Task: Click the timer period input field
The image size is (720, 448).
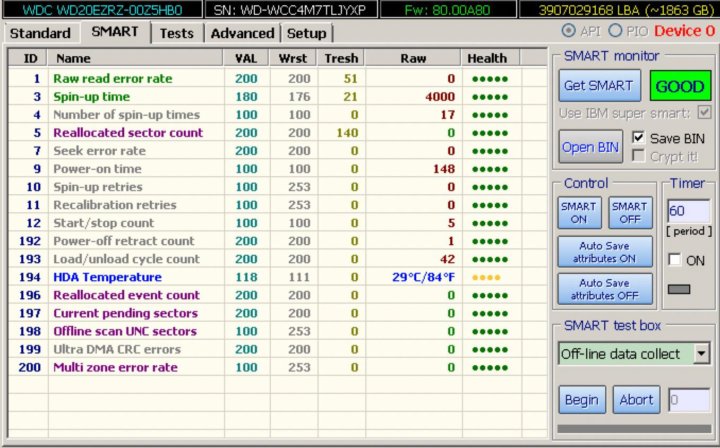Action: click(688, 213)
